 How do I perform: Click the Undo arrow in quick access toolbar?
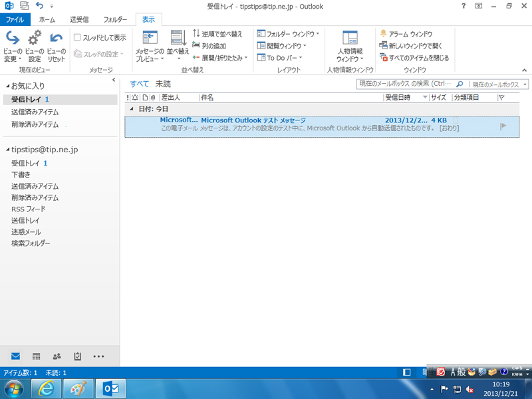pos(39,5)
